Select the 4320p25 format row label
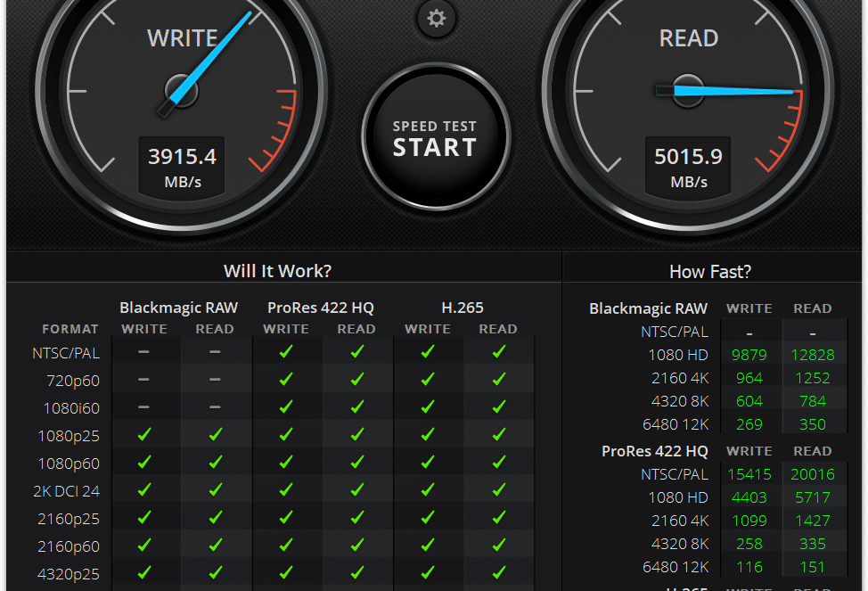The width and height of the screenshot is (868, 591). click(69, 574)
